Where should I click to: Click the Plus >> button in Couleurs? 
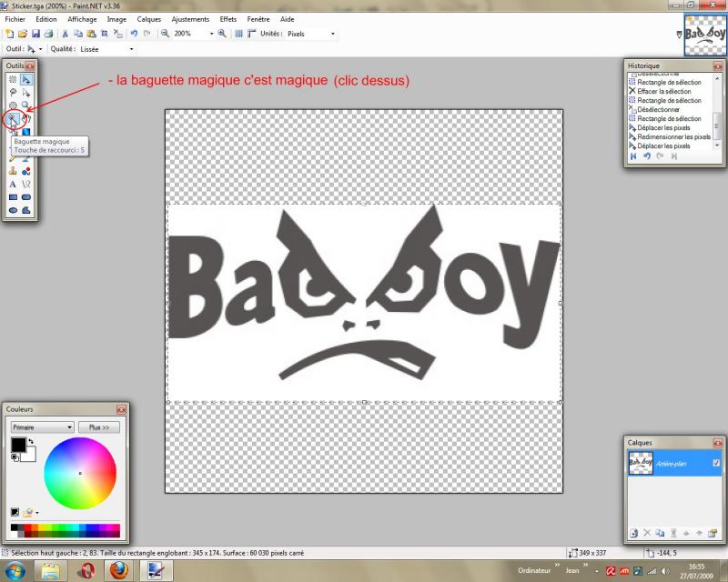[x=99, y=427]
